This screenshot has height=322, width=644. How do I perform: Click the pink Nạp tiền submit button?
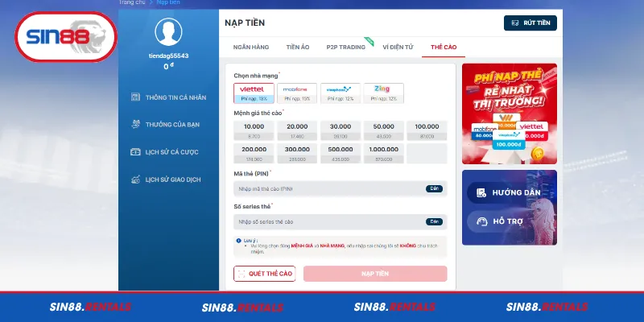pos(375,274)
